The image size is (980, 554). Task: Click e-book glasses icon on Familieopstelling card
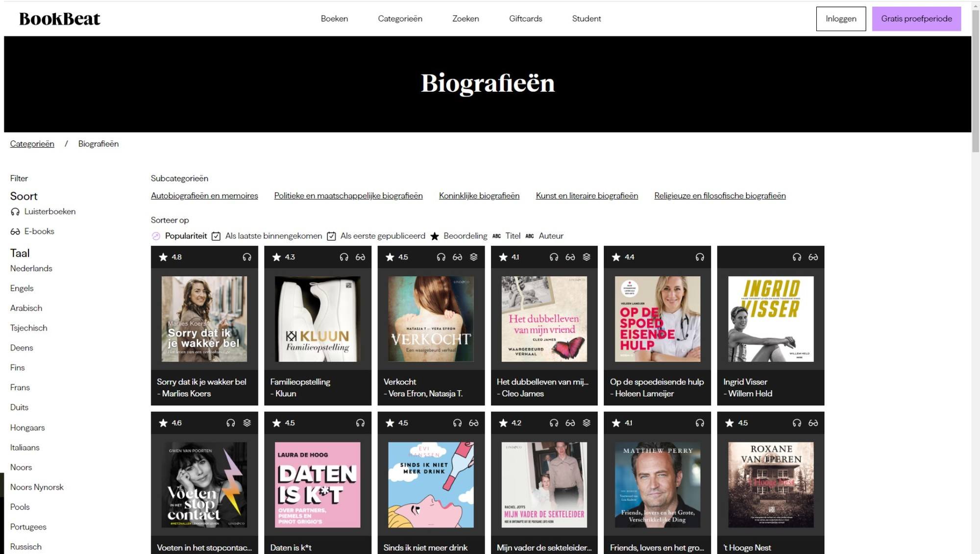(360, 257)
